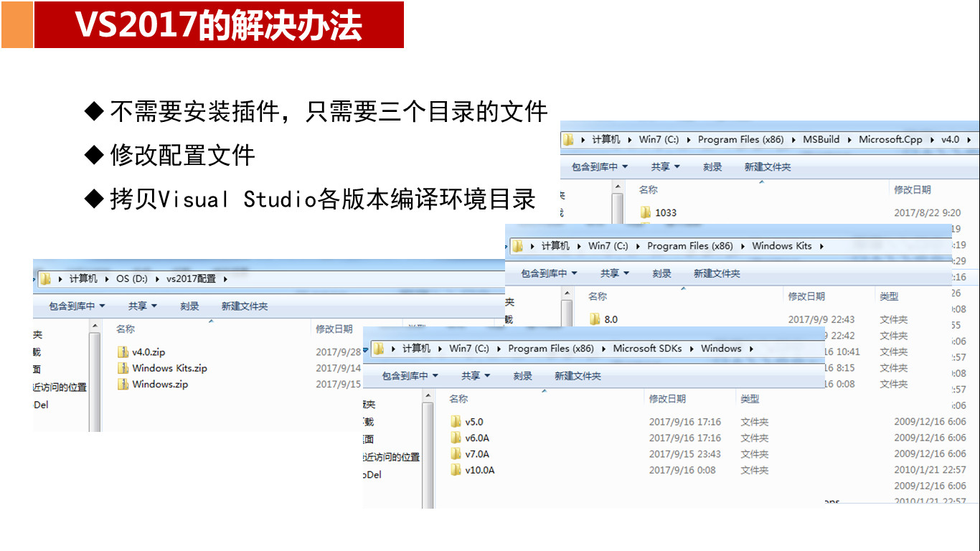Click Program Files (x86) in Windows Kits window
Screen dimensions: 980x551
point(689,245)
